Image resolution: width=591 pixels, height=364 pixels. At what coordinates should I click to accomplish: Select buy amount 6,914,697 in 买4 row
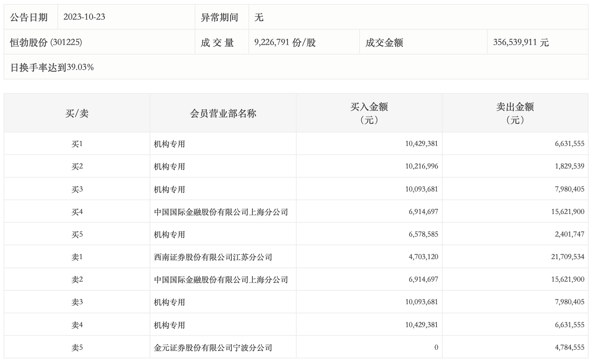point(423,212)
